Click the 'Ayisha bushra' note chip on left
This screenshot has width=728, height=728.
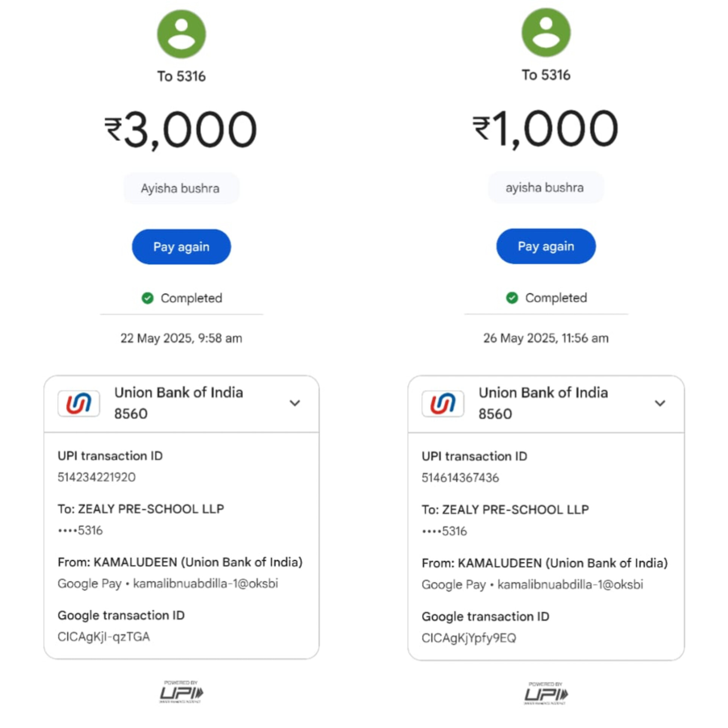click(x=181, y=188)
